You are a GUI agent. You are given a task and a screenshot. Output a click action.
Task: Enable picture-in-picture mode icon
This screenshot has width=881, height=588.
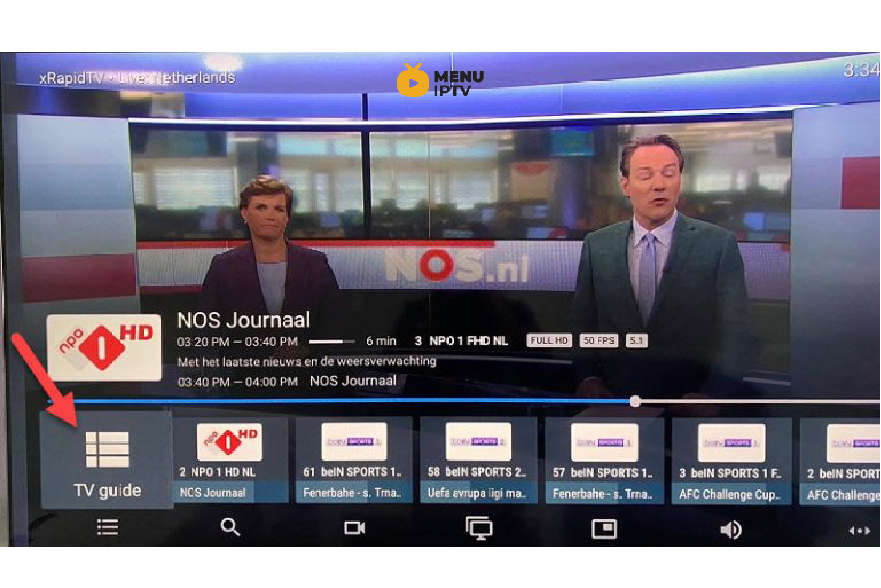(604, 528)
